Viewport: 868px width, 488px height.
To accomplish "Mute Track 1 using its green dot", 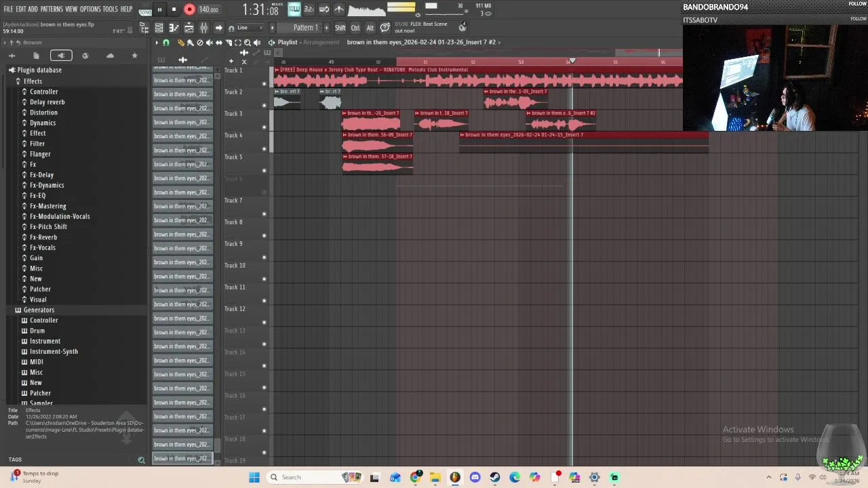I will (264, 83).
